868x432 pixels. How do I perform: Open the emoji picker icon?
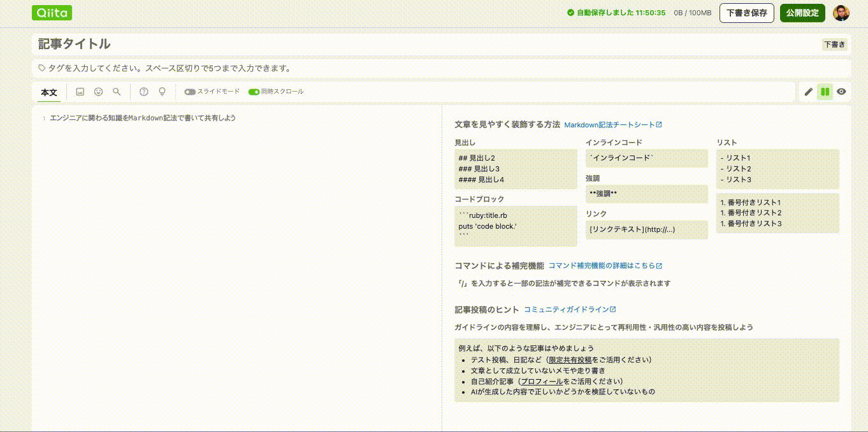tap(98, 92)
